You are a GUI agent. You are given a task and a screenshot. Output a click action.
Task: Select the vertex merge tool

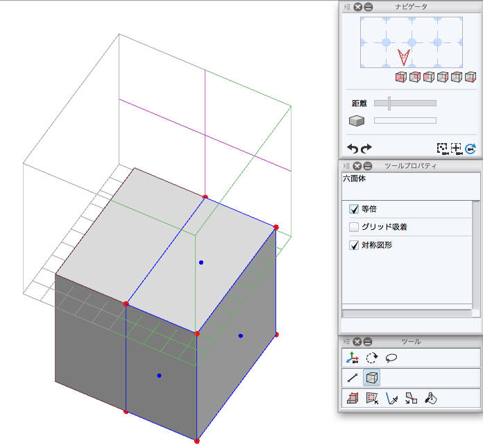pos(411,399)
